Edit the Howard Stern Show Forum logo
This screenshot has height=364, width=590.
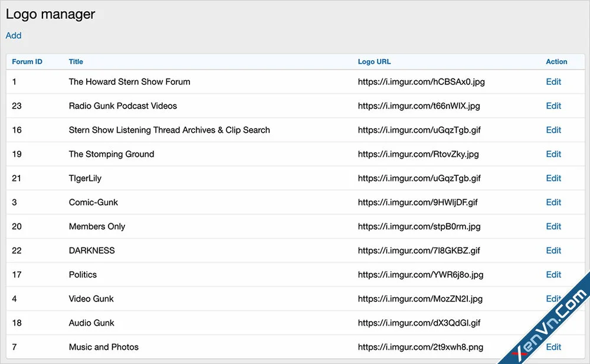pyautogui.click(x=553, y=81)
